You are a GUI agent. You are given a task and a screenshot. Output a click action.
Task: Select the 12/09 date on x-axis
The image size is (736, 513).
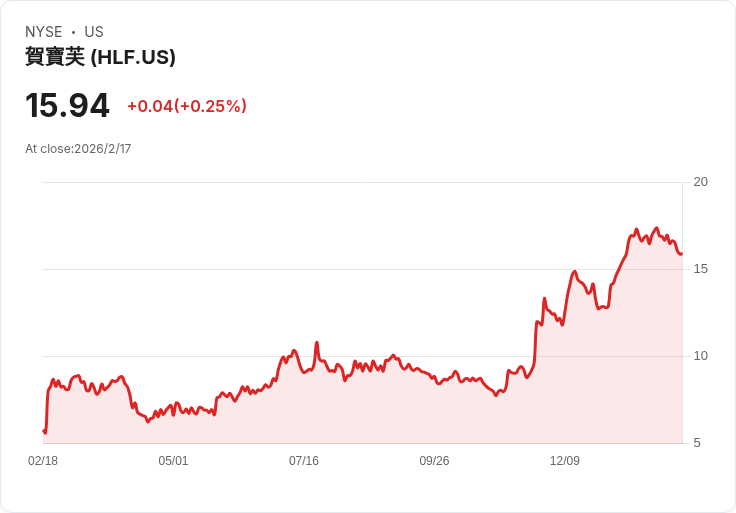(565, 461)
